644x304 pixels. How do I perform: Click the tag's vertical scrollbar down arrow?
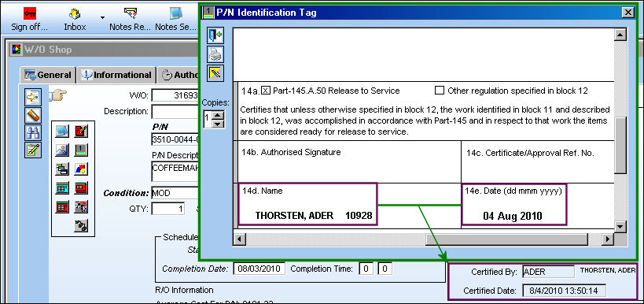point(620,226)
